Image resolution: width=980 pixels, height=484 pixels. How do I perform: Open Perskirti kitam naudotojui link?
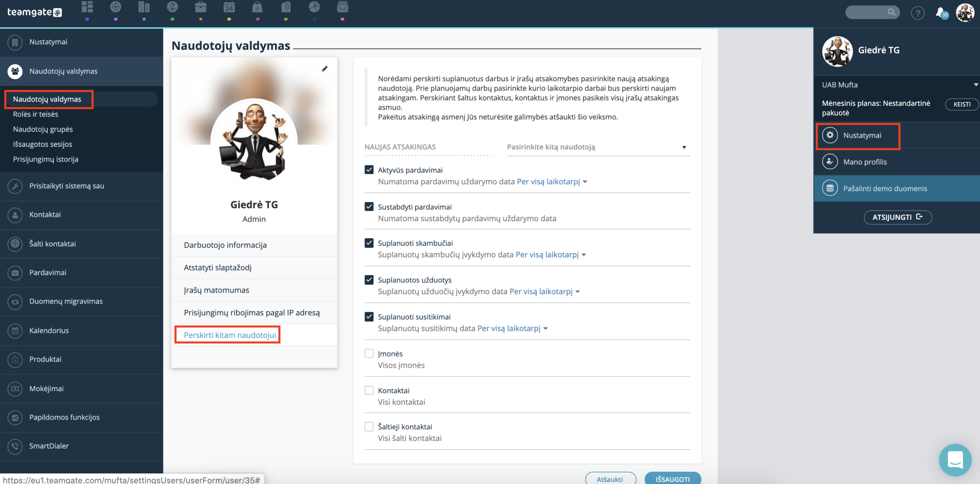click(230, 335)
